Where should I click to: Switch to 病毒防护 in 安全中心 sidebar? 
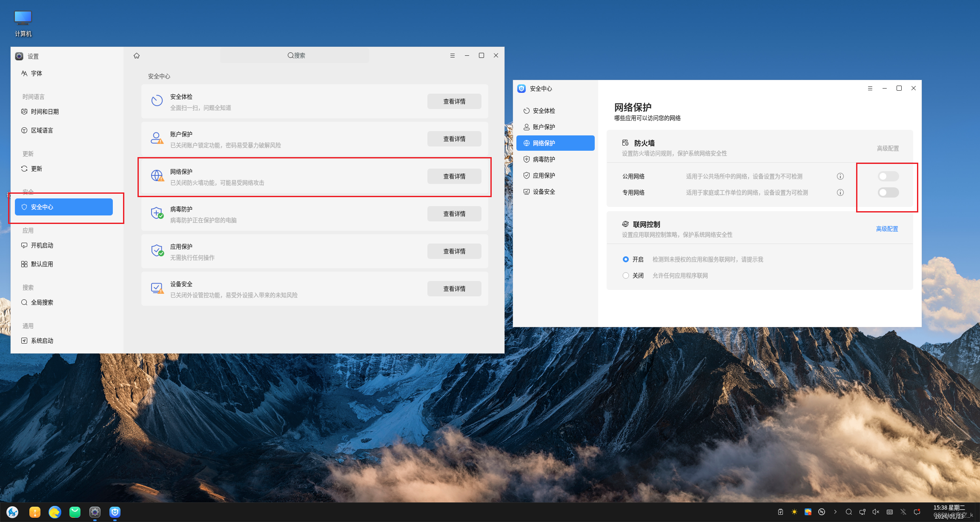coord(544,159)
